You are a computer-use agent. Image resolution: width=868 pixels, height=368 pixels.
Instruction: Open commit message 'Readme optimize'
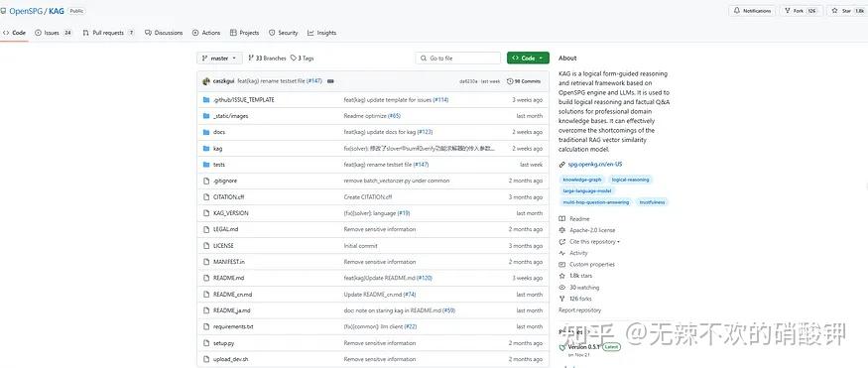[365, 116]
